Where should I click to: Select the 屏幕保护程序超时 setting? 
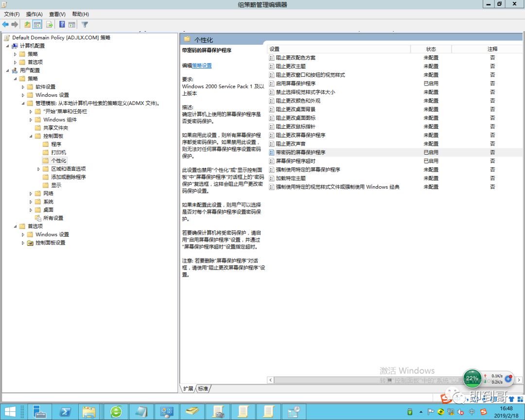296,161
